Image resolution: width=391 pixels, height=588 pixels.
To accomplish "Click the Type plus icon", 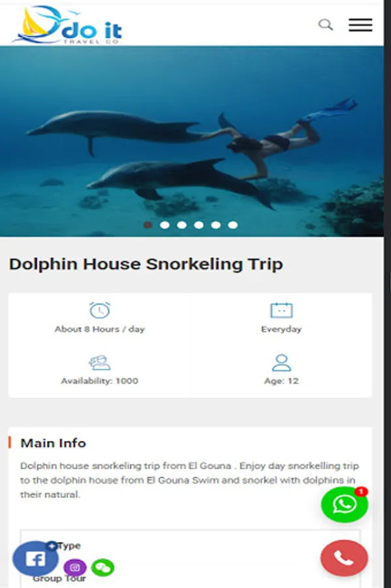I will (52, 546).
